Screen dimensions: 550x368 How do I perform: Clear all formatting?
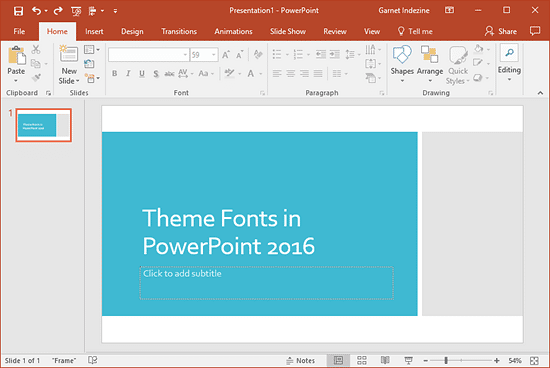[x=258, y=54]
